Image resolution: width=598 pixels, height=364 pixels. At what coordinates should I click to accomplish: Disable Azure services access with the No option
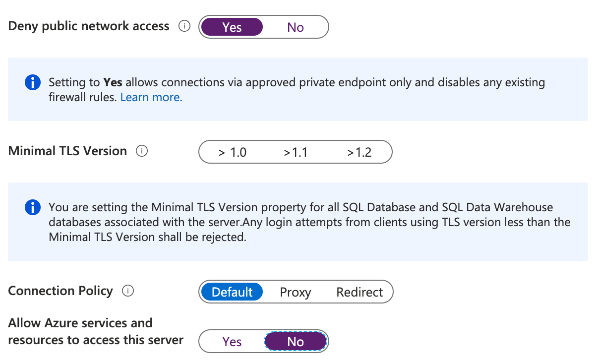(x=296, y=341)
